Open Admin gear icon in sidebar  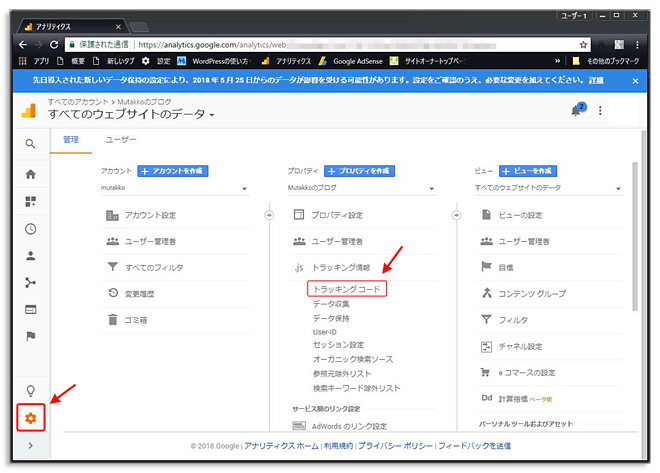pos(30,418)
